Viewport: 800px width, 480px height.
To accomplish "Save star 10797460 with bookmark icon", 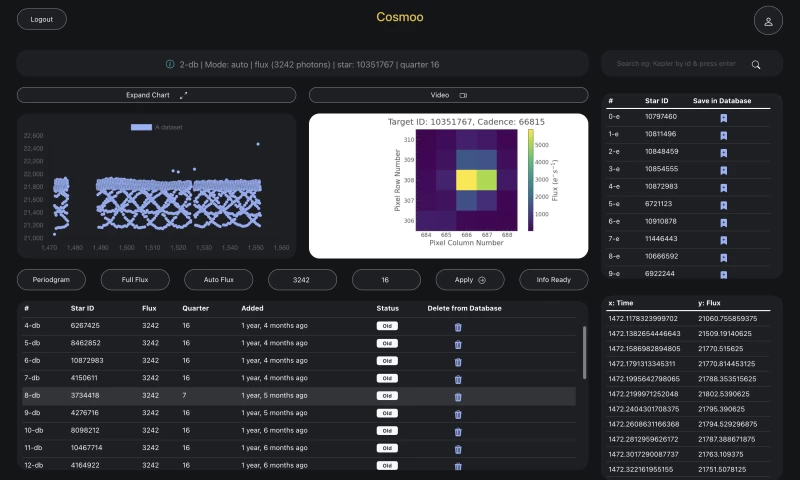I will (x=723, y=117).
